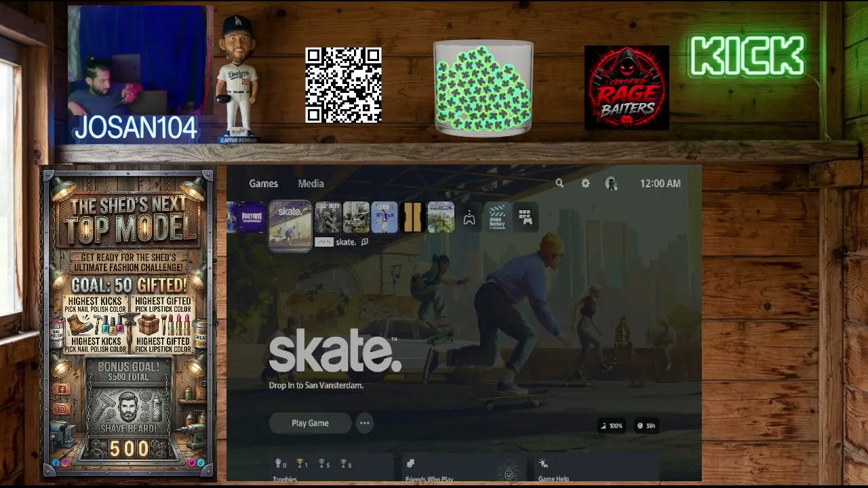This screenshot has width=868, height=488.
Task: Open the three-dot more options button
Action: pyautogui.click(x=364, y=423)
